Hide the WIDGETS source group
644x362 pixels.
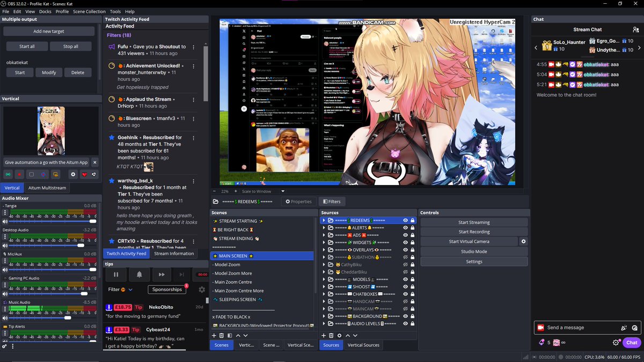(x=406, y=242)
